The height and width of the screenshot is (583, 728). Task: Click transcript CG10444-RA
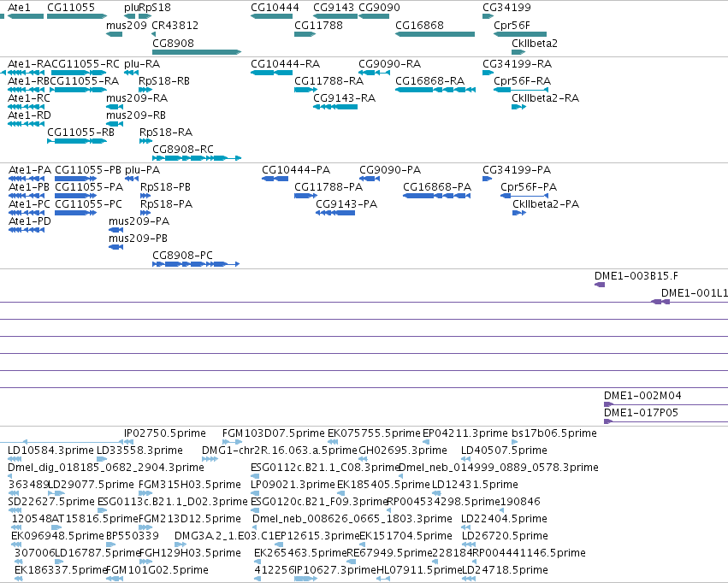pos(271,73)
